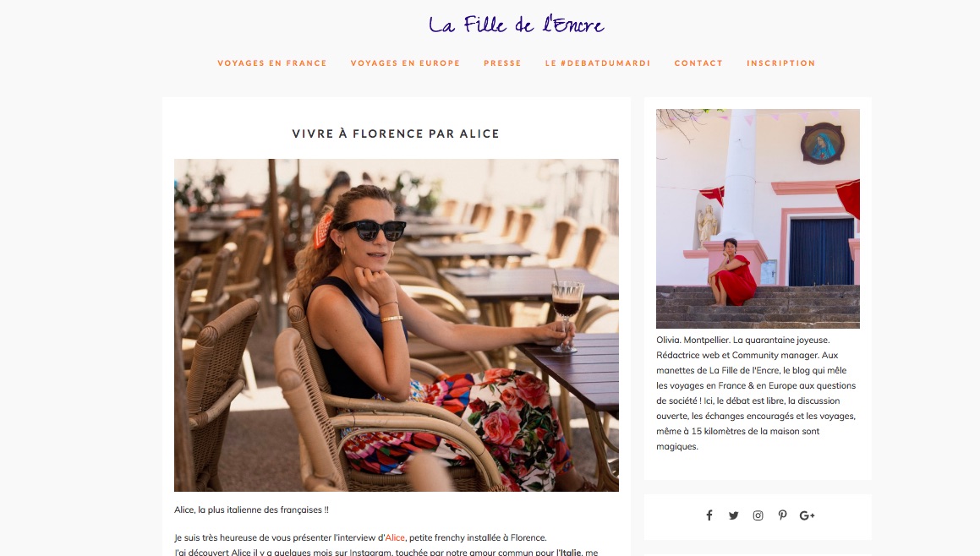Open the Google Plus social icon
The width and height of the screenshot is (980, 556).
tap(807, 515)
